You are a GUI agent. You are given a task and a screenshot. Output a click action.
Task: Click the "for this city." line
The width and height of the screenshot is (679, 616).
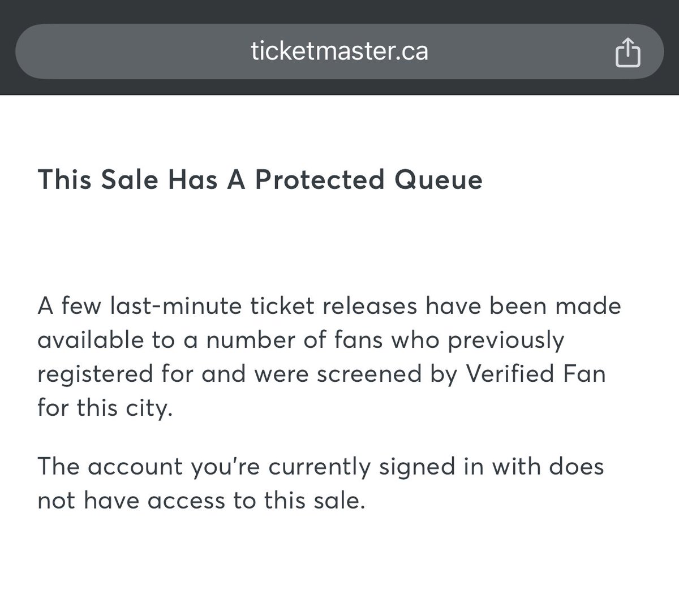click(x=104, y=408)
